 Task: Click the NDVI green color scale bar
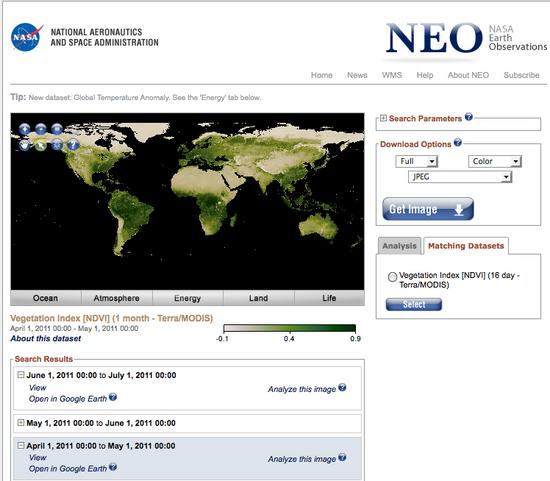click(x=290, y=328)
